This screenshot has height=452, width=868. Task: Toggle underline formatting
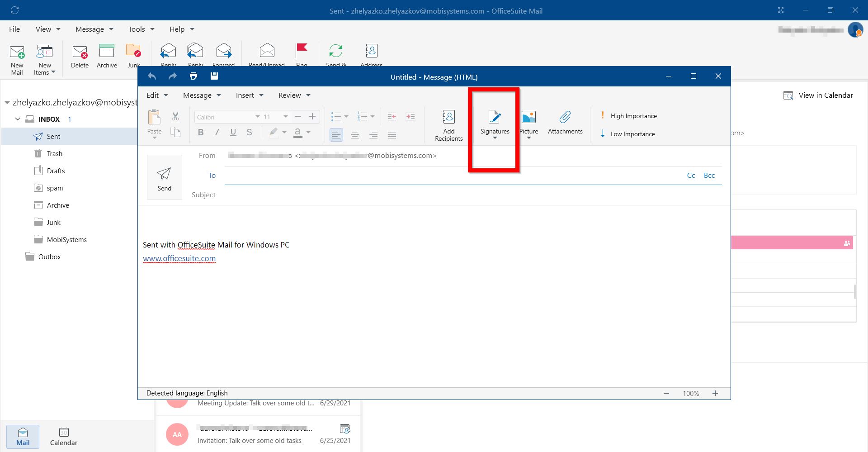tap(233, 132)
